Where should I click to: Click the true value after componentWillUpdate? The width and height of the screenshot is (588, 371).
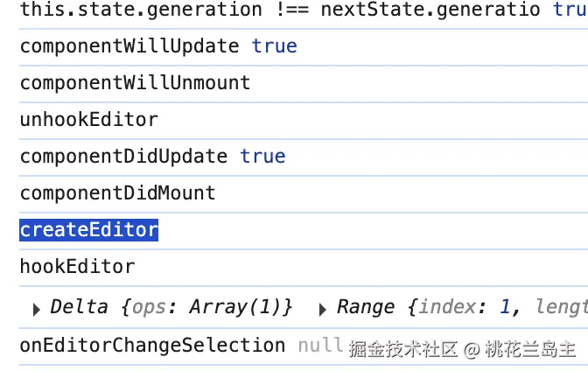coord(274,46)
